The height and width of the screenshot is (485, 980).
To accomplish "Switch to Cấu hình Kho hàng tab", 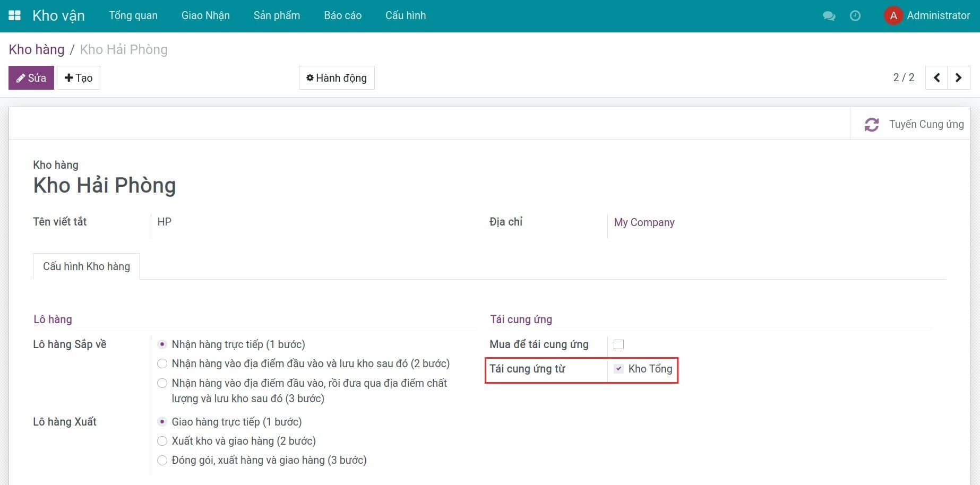I will (86, 266).
